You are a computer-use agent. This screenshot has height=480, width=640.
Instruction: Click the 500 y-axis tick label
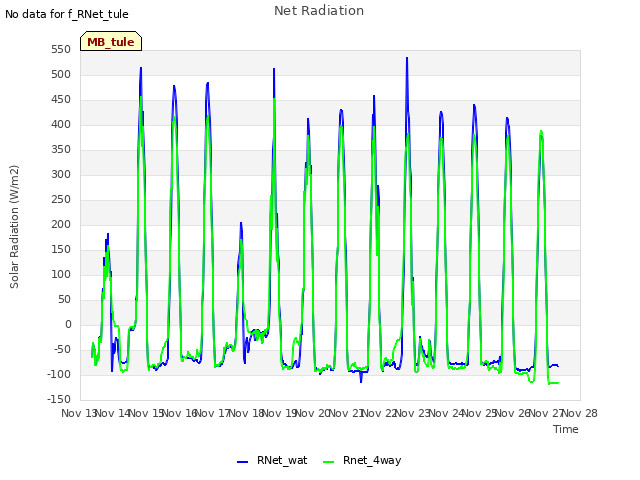(x=61, y=74)
